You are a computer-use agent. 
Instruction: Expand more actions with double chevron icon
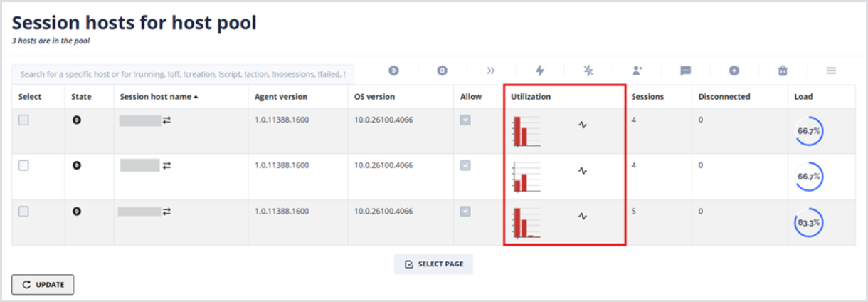(x=490, y=71)
